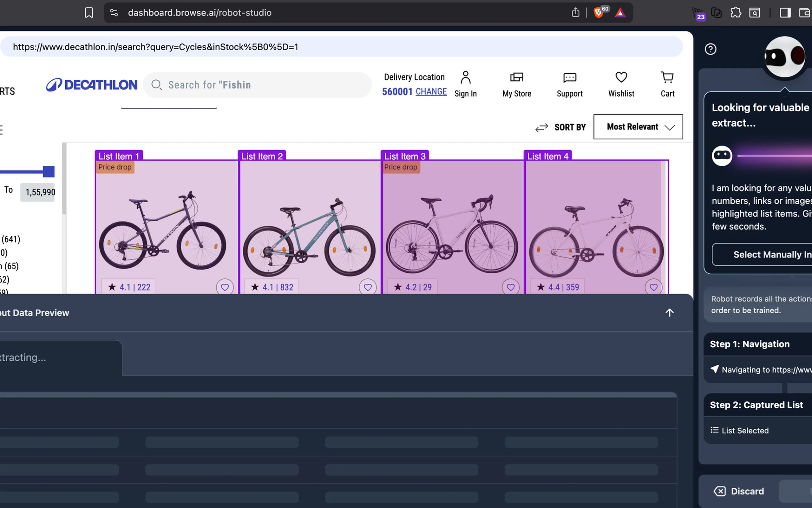Click the share page icon
The height and width of the screenshot is (508, 812).
click(x=575, y=12)
